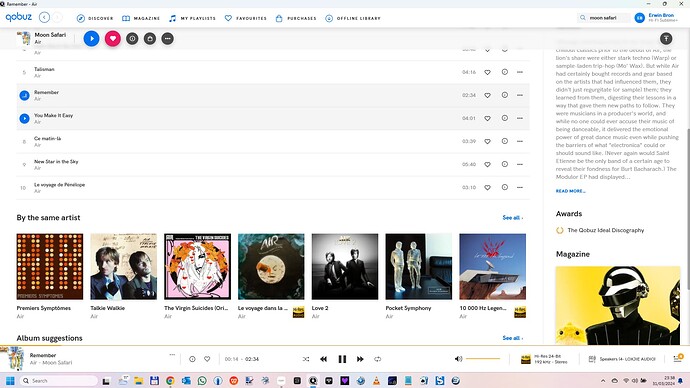
Task: Click Read More under album description
Action: [x=570, y=191]
